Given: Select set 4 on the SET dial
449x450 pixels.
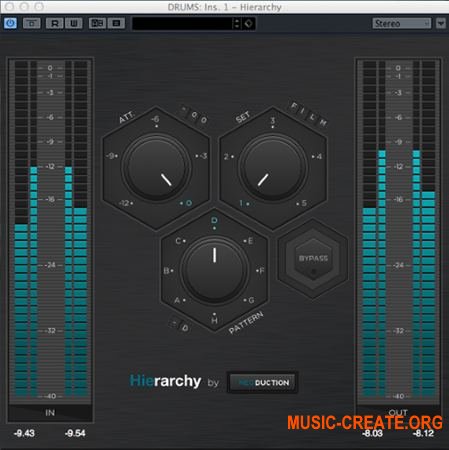Looking at the screenshot, I should 318,156.
